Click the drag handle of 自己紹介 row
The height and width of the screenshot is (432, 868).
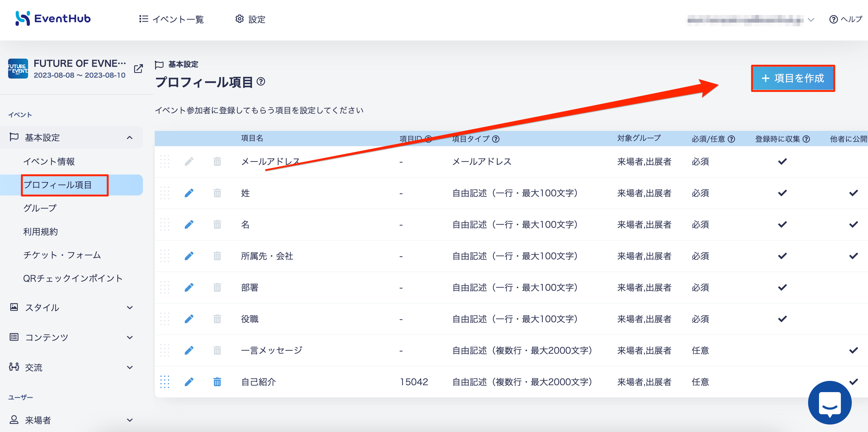tap(165, 382)
